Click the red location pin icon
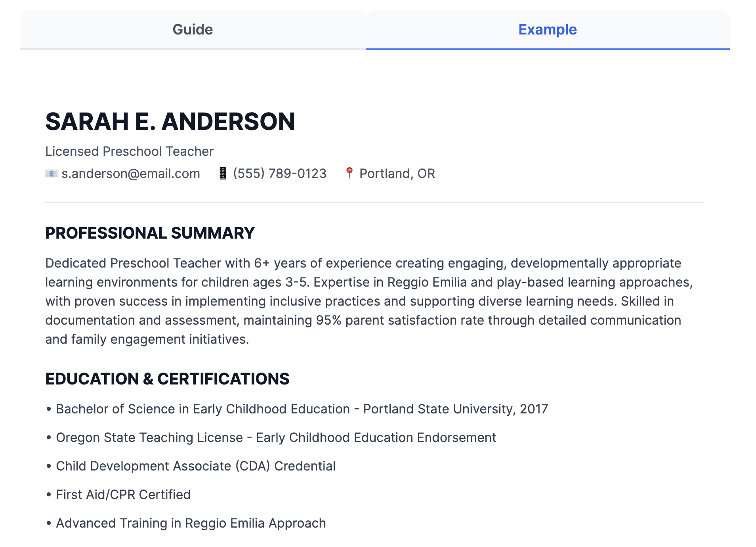 [x=349, y=173]
